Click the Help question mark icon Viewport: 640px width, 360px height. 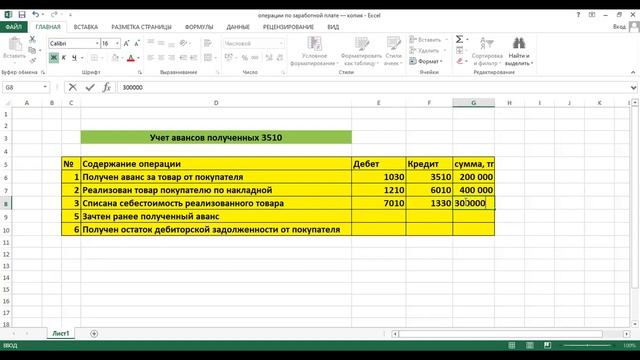(578, 15)
